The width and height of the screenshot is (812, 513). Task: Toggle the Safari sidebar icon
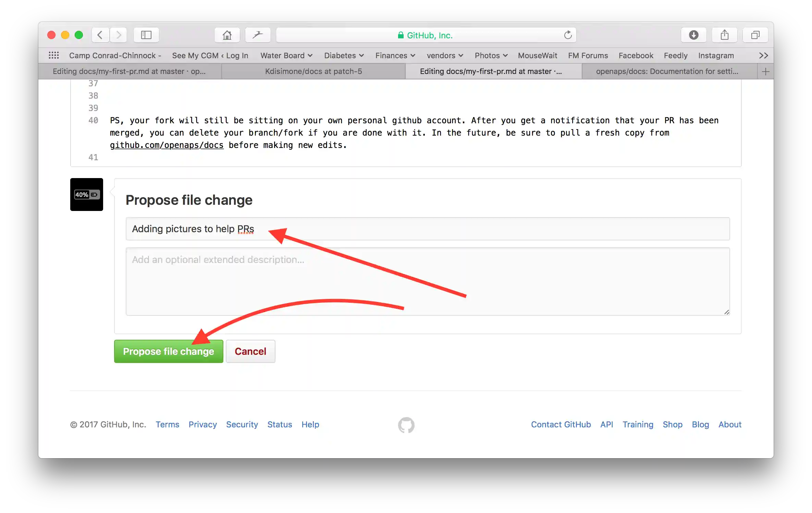click(x=146, y=35)
